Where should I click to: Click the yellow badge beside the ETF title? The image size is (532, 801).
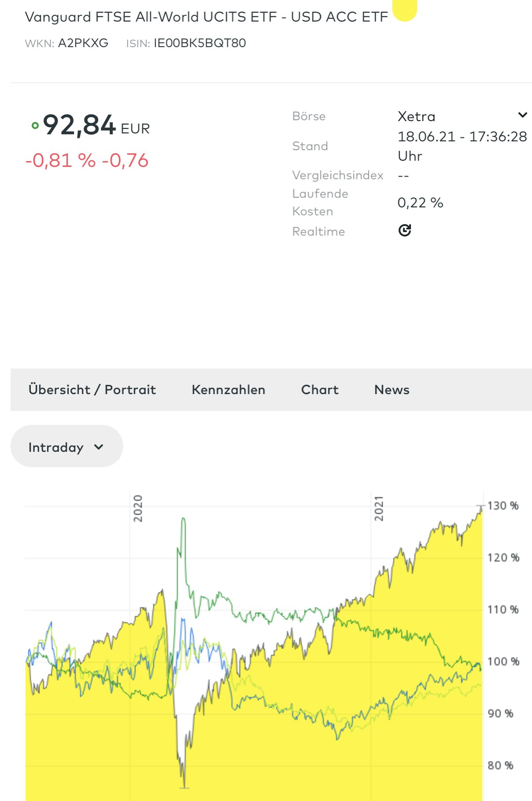tap(404, 11)
